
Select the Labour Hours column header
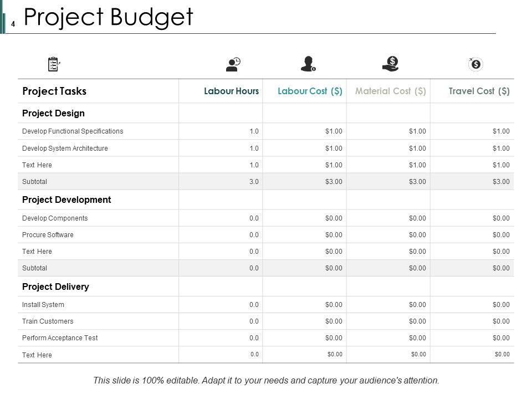click(x=231, y=91)
